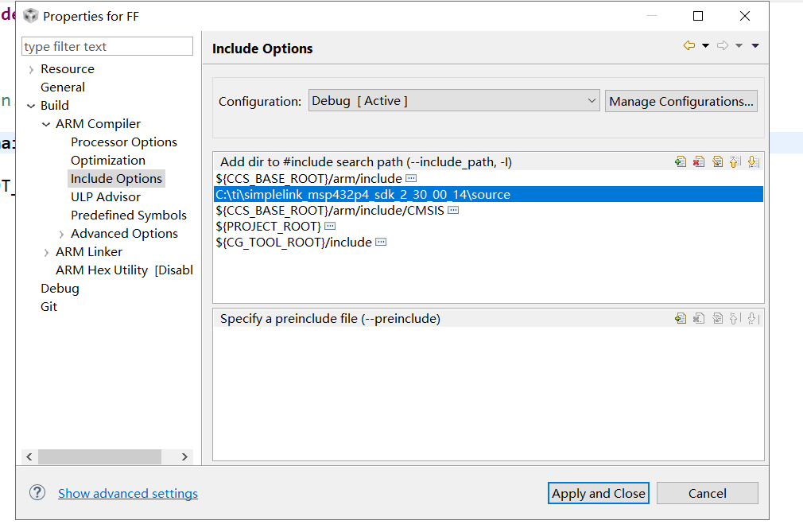Go back with yellow arrow icon
This screenshot has height=532, width=803.
[689, 45]
